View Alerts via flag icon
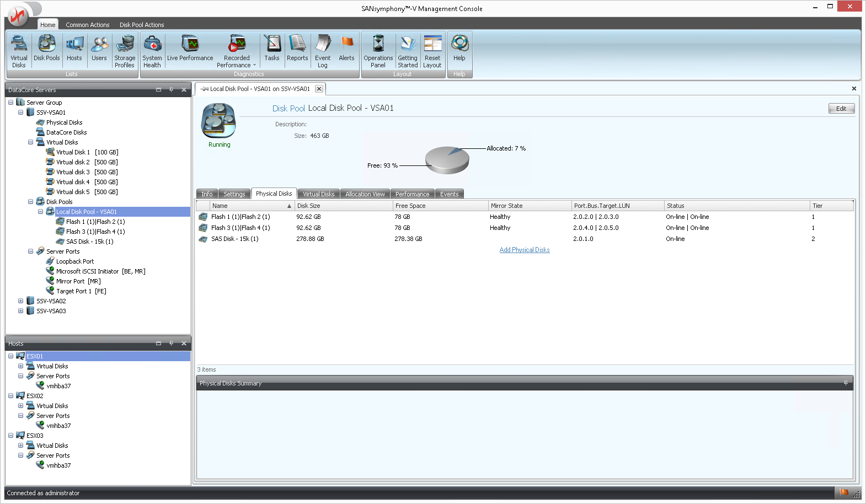The width and height of the screenshot is (866, 504). [x=346, y=49]
